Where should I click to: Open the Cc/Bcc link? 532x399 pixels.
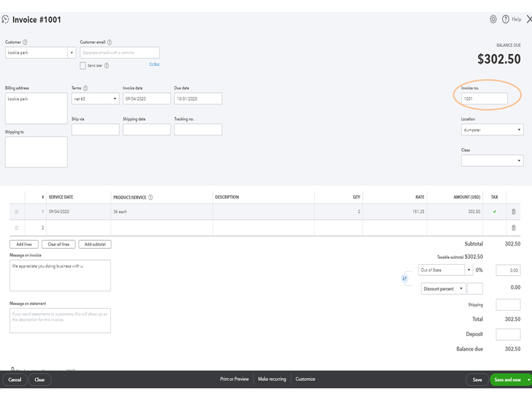tap(154, 64)
